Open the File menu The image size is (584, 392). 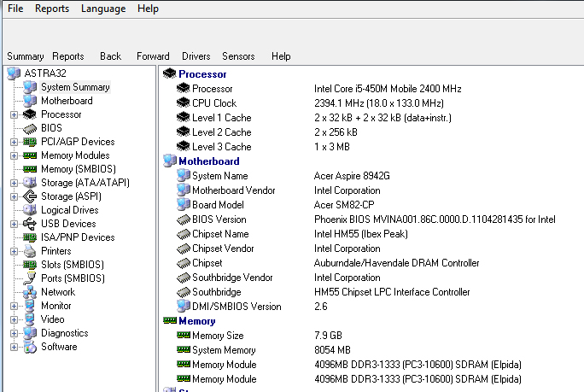pos(15,9)
